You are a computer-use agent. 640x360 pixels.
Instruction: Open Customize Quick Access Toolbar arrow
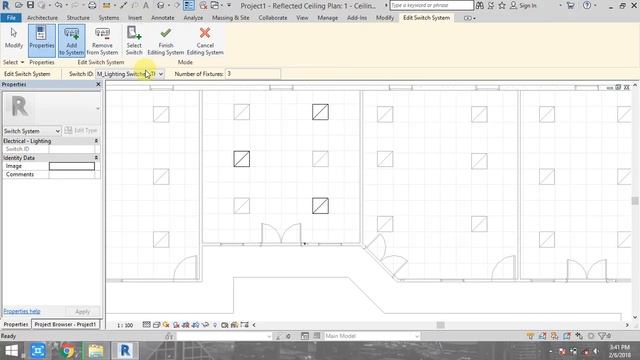tap(229, 5)
